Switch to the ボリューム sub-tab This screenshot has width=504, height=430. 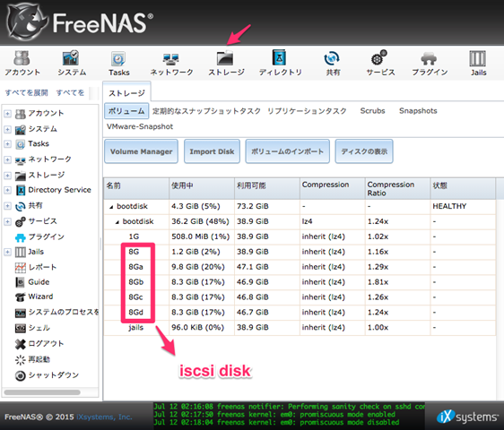(x=126, y=111)
